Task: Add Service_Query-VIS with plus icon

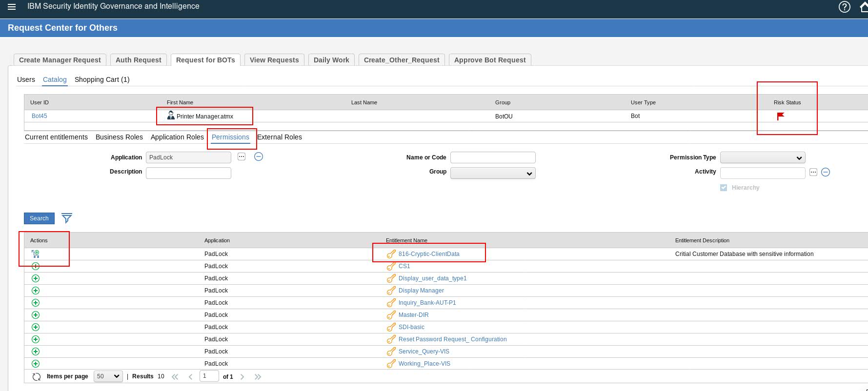Action: tap(36, 352)
